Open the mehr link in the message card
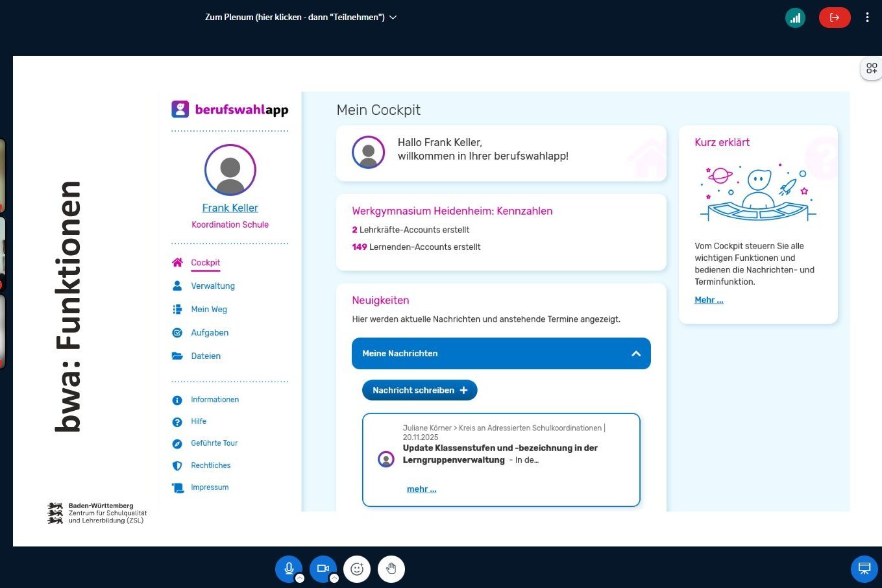The height and width of the screenshot is (588, 882). 422,489
